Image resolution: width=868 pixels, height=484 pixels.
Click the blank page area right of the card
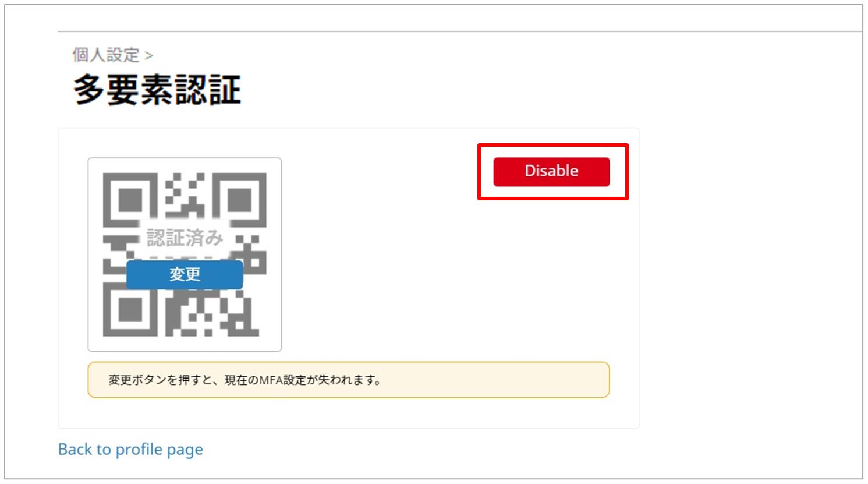click(x=751, y=278)
